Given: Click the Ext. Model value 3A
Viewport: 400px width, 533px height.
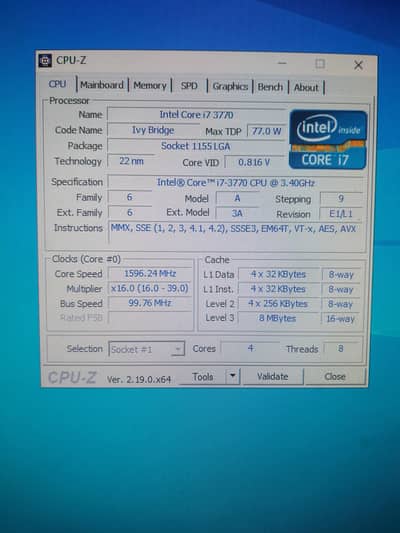Looking at the screenshot, I should tap(237, 213).
